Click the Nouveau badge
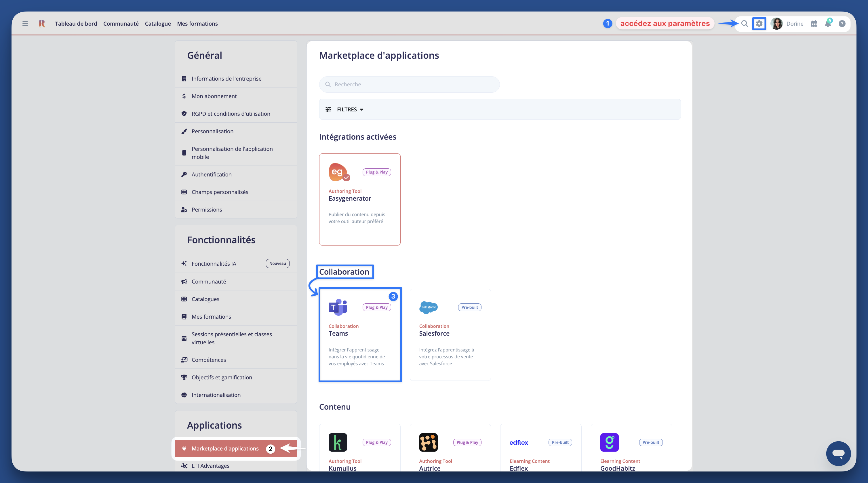868x483 pixels. pyautogui.click(x=277, y=263)
